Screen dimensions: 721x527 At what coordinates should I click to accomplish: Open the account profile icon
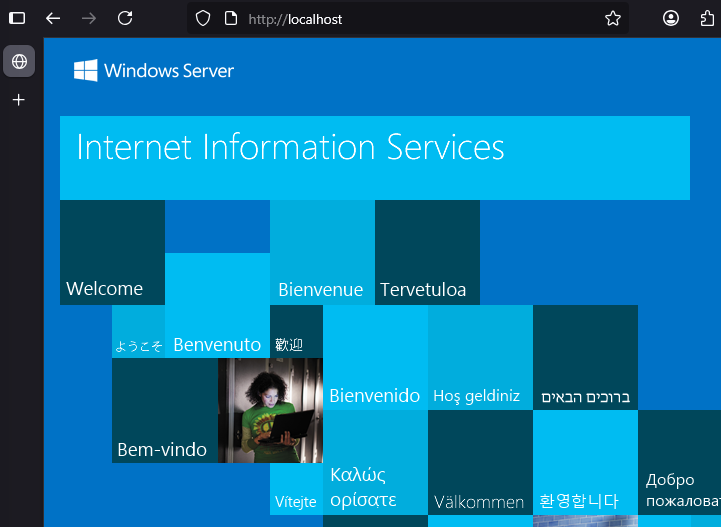671,18
